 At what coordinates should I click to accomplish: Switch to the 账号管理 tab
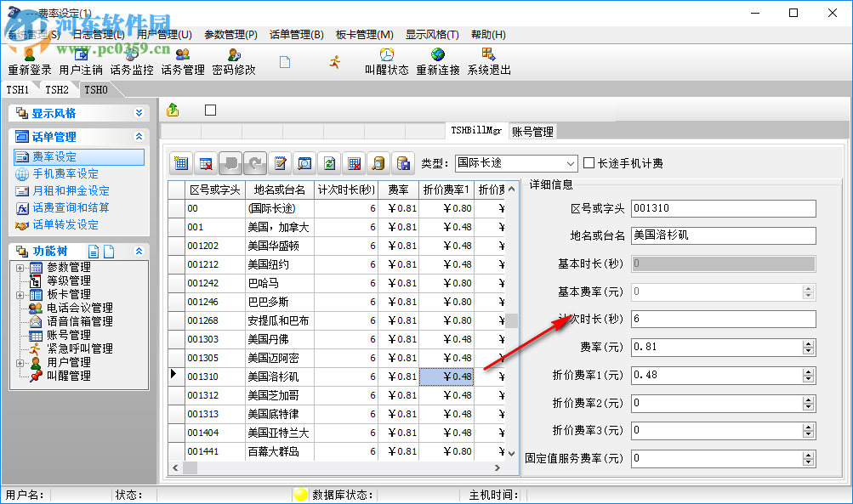click(533, 131)
